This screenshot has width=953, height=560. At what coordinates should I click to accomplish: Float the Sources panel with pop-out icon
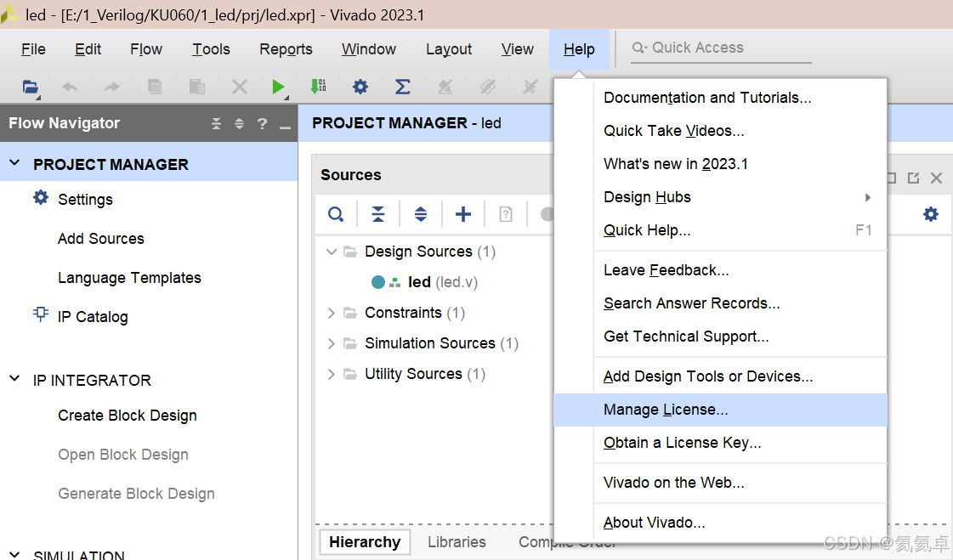[913, 178]
